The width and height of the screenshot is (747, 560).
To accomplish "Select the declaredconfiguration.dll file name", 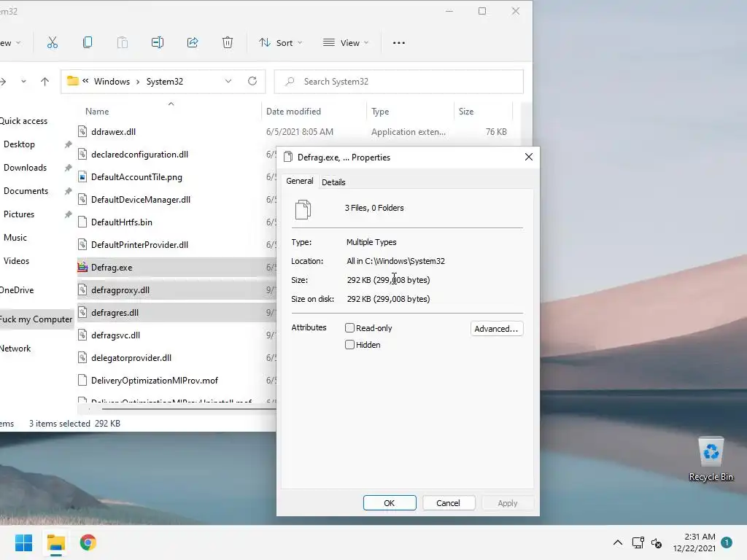I will pyautogui.click(x=139, y=155).
